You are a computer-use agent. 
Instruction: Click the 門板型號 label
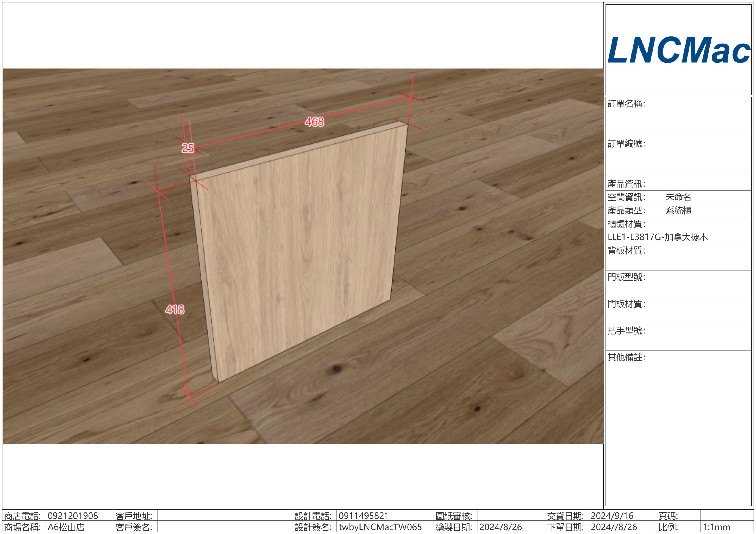click(x=626, y=277)
